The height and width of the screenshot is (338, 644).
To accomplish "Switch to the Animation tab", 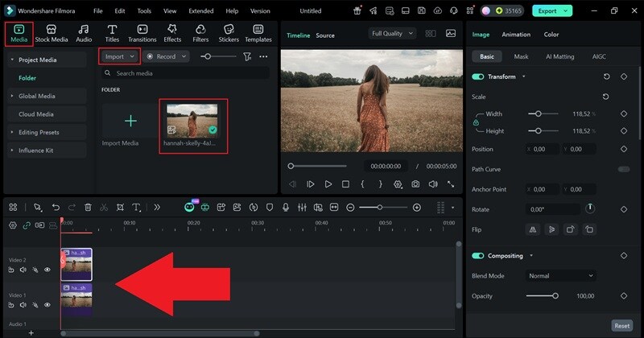I will [516, 35].
